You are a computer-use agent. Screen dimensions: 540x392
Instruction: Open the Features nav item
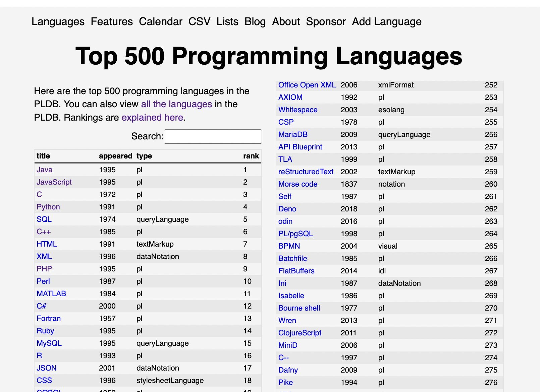pyautogui.click(x=112, y=22)
